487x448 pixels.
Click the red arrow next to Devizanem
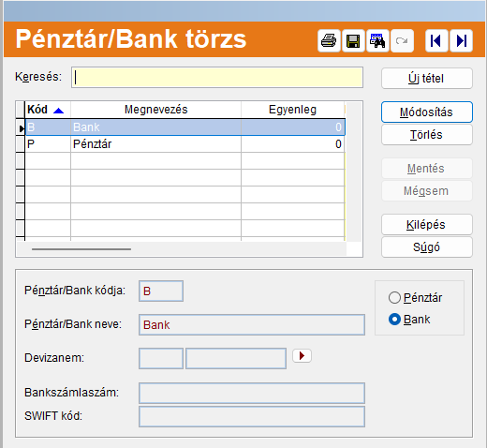(x=302, y=356)
